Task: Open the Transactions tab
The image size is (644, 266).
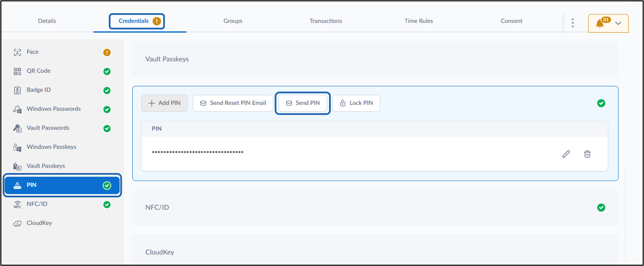Action: [326, 21]
